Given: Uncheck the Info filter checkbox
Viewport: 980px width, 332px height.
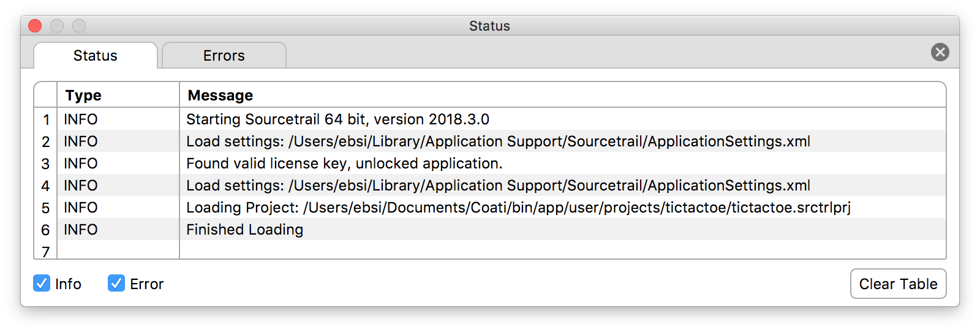Looking at the screenshot, I should (x=42, y=283).
